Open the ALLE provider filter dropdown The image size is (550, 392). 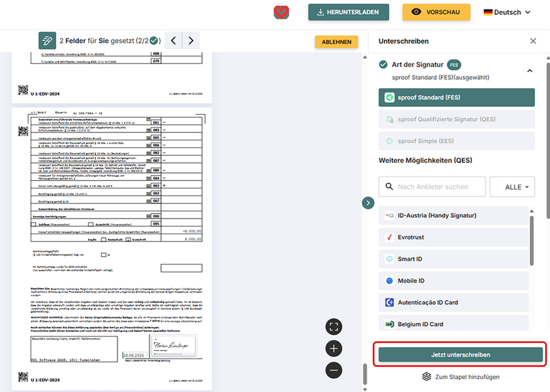tap(512, 187)
